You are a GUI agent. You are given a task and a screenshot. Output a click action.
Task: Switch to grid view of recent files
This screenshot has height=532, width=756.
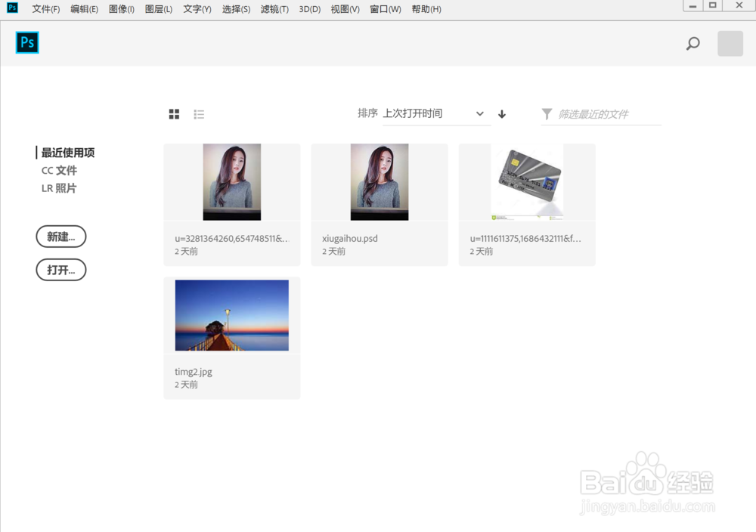click(174, 113)
